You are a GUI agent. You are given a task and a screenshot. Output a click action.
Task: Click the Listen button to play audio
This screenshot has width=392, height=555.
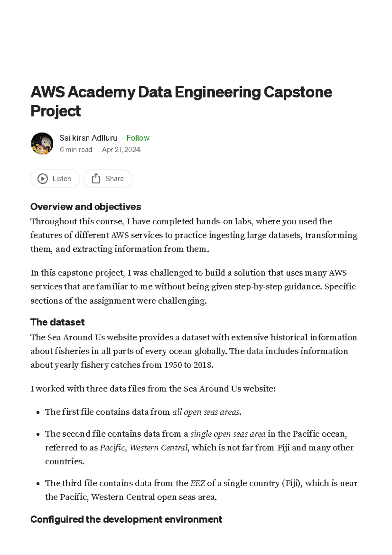pyautogui.click(x=55, y=179)
